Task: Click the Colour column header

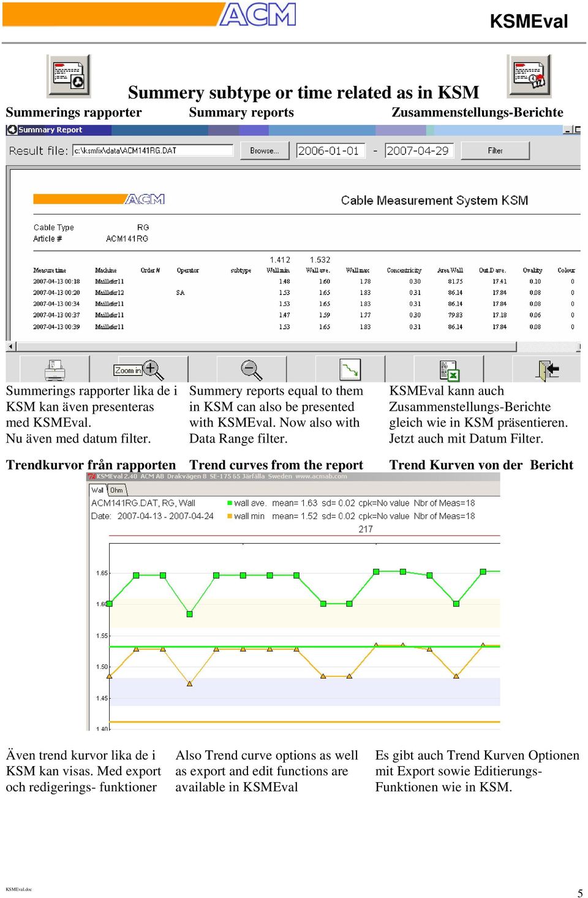Action: coord(566,270)
